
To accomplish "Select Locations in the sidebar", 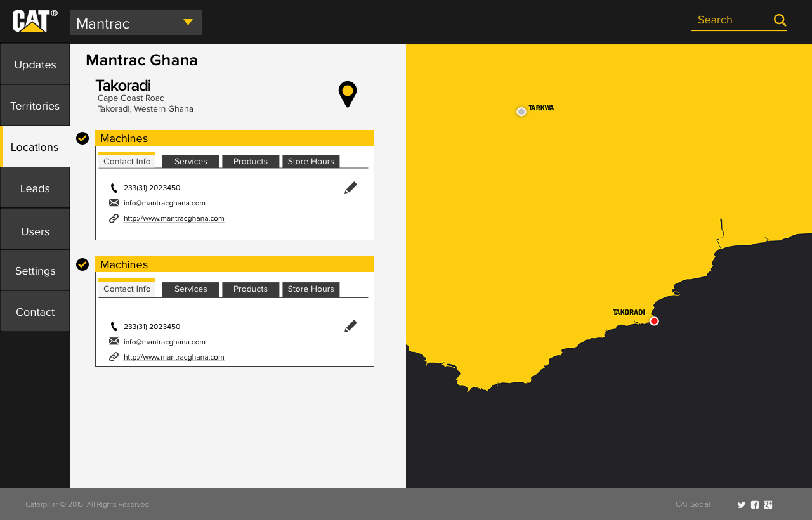I will click(x=35, y=146).
